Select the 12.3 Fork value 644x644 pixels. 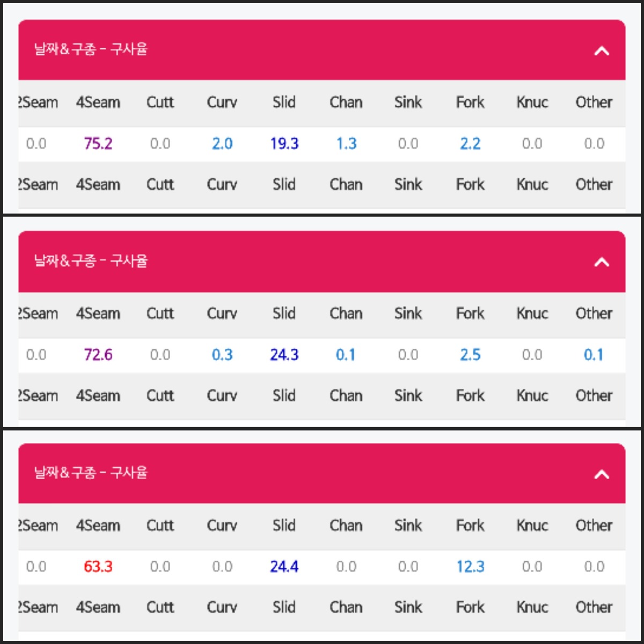(x=471, y=567)
